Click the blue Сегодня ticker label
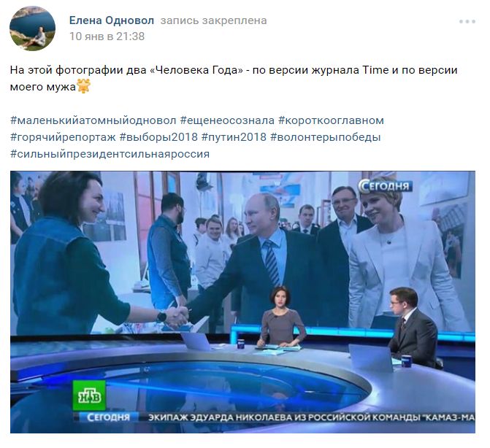The image size is (490, 448). pos(108,417)
